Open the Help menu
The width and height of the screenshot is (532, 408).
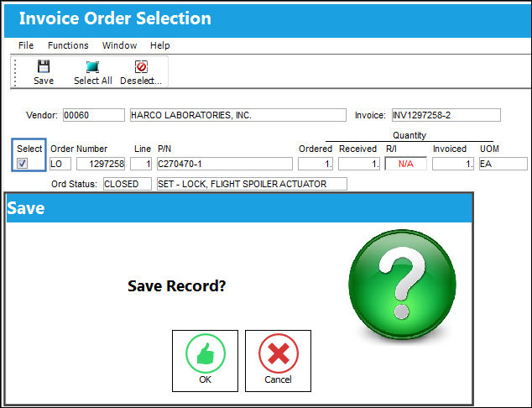coord(159,45)
